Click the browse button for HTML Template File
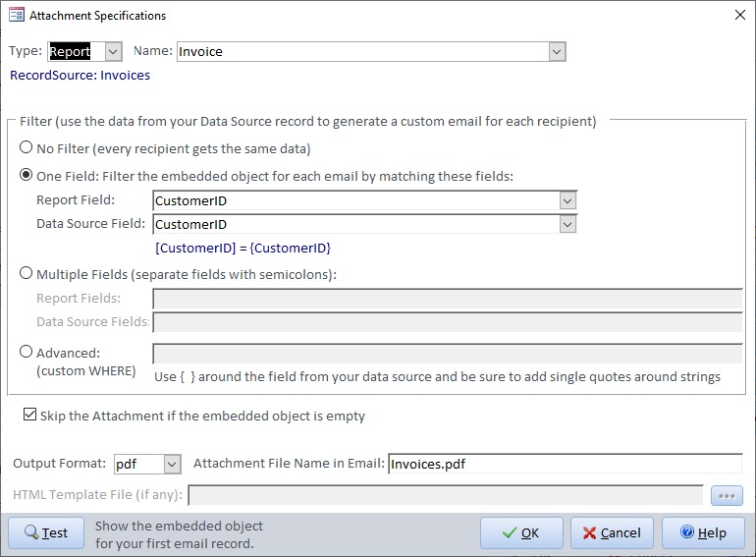Image resolution: width=756 pixels, height=557 pixels. tap(728, 495)
